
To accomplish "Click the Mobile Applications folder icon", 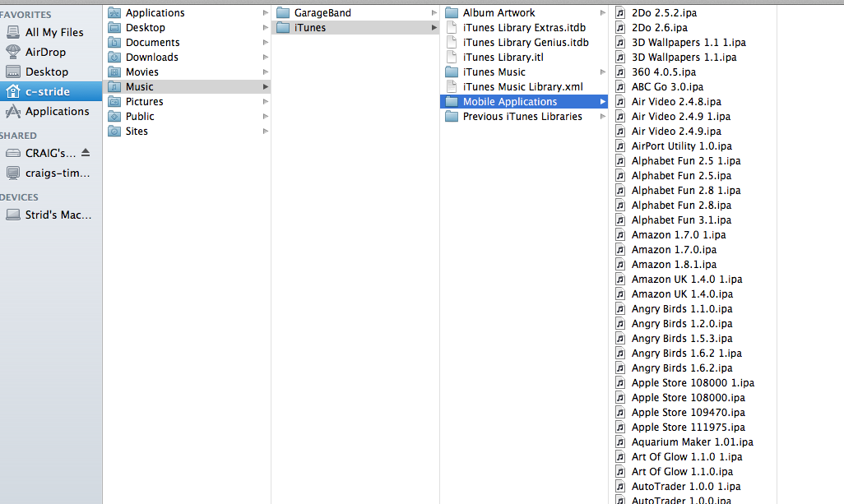I will coord(452,101).
